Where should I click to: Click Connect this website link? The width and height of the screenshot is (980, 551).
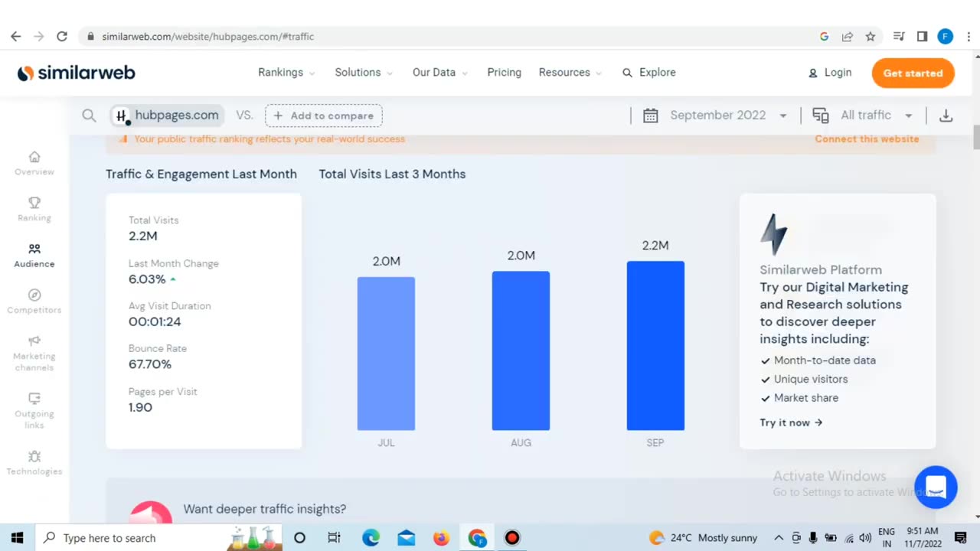tap(867, 139)
